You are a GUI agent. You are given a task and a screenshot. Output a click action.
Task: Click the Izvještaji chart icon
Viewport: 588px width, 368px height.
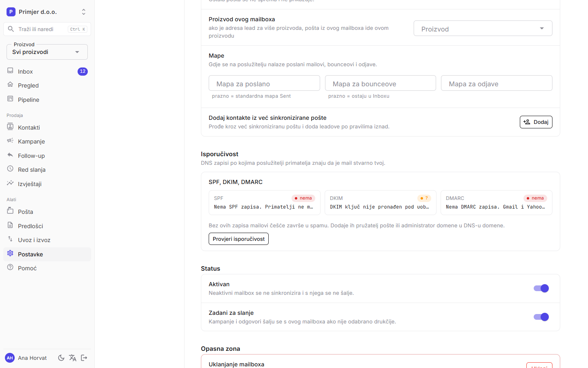[x=10, y=183]
